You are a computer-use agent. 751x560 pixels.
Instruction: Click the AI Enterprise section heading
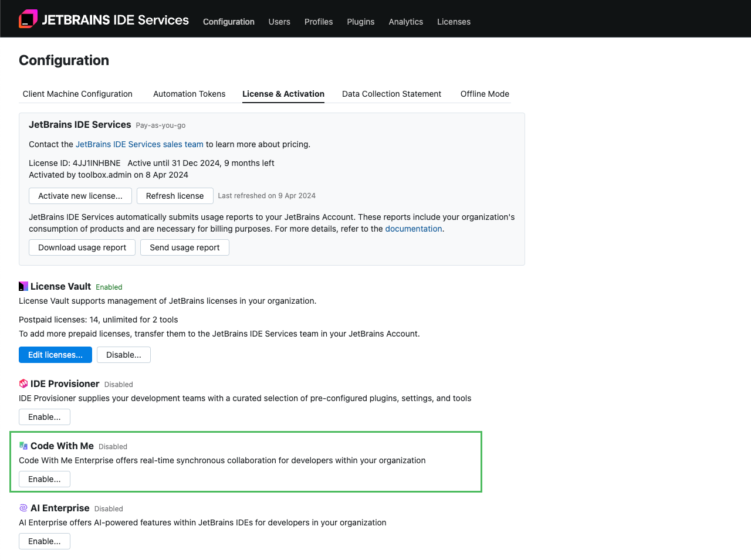click(60, 508)
